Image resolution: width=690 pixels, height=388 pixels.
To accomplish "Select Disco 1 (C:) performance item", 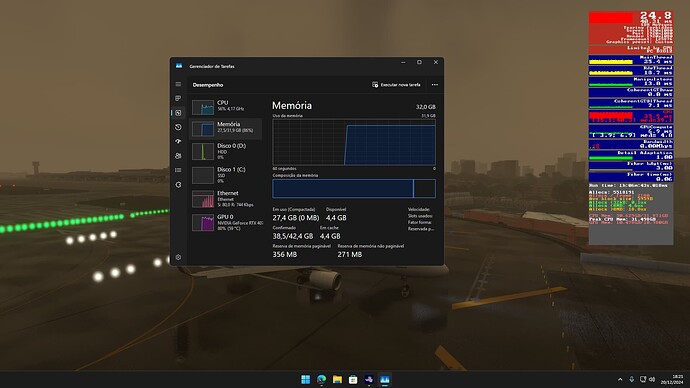I will click(x=226, y=175).
